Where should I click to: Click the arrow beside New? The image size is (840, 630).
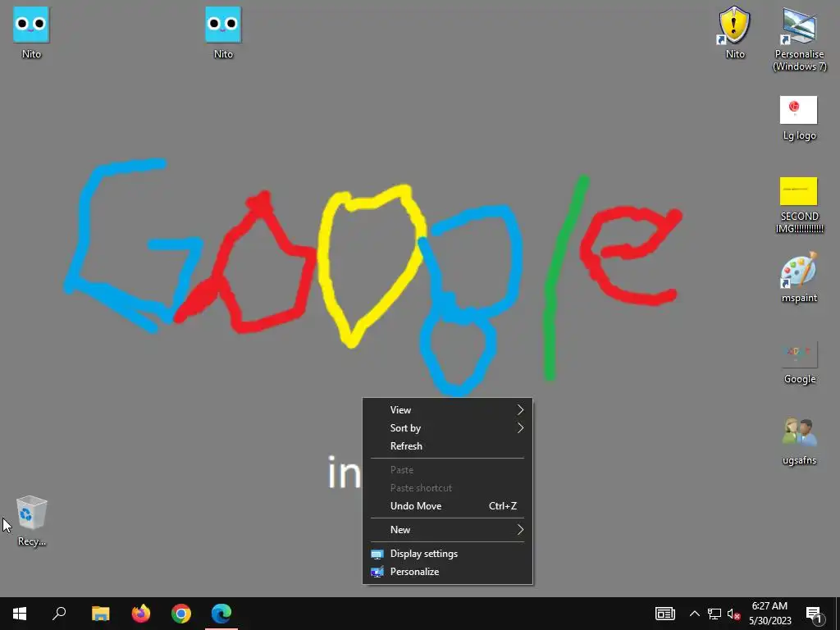pos(520,530)
